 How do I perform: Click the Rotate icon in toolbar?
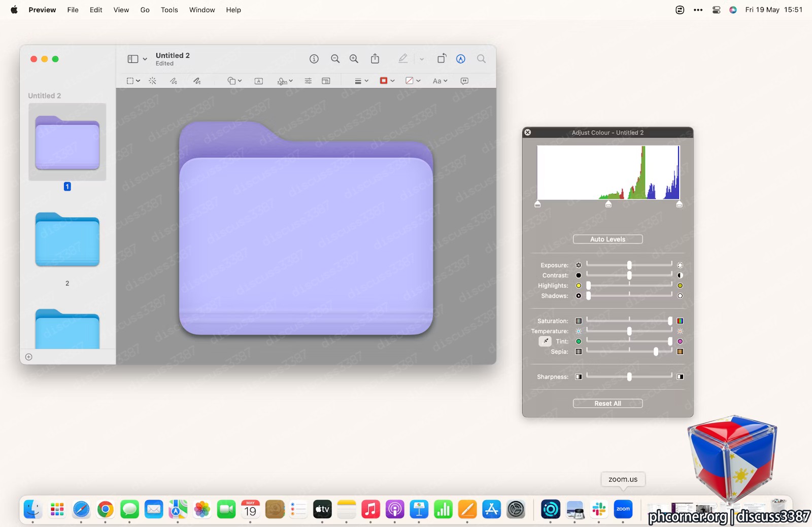click(x=442, y=58)
